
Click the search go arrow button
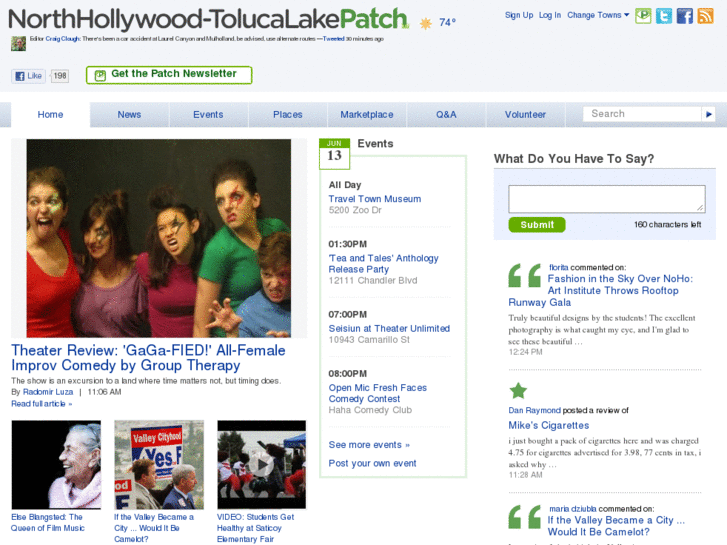(708, 114)
